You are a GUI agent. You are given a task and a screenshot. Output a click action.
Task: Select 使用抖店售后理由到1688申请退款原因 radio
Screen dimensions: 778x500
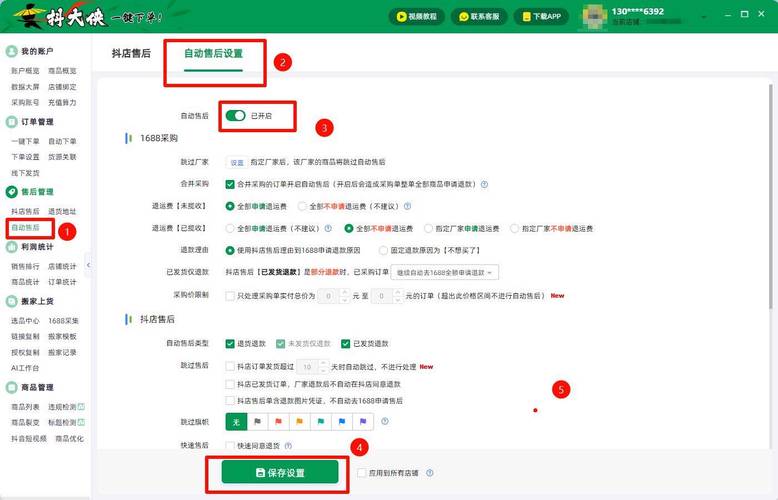pos(230,250)
